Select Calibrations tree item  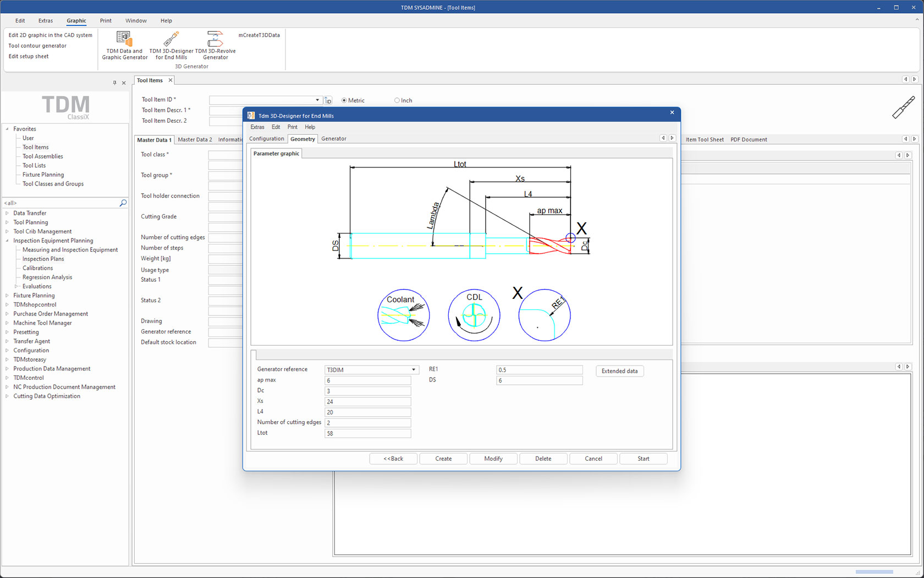(x=38, y=268)
